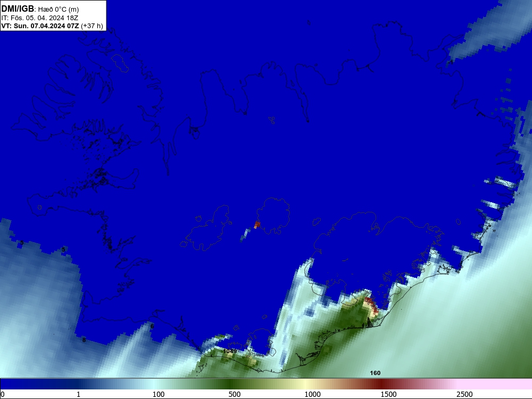
Task: Click the red pixel cluster in the map center
Action: 257,225
